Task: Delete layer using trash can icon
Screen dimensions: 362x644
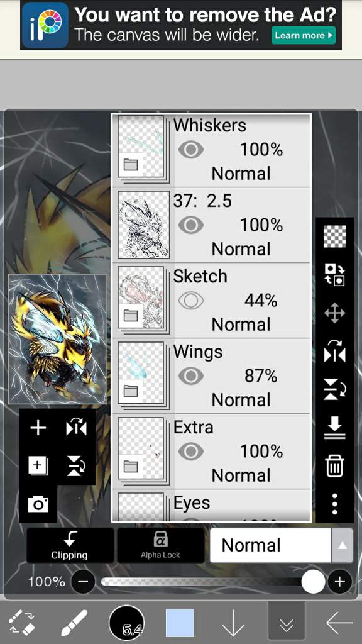Action: click(334, 467)
